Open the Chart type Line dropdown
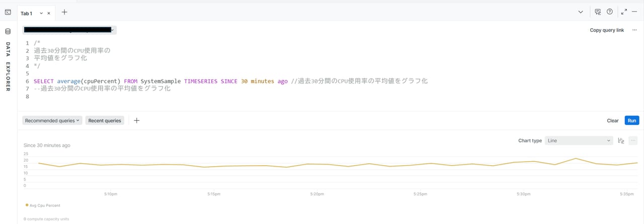Screen dimensions: 644x224 point(579,141)
